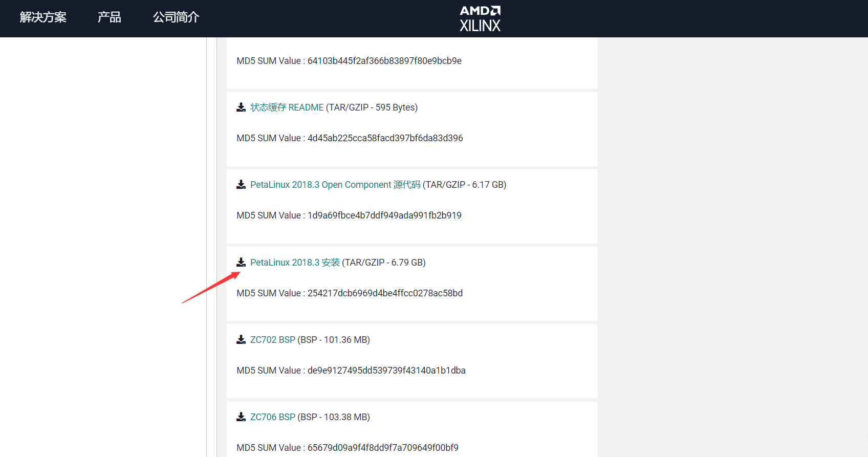Viewport: 868px width, 457px height.
Task: Click download icon beside PetaLinux 2018.3 安装
Action: (241, 263)
